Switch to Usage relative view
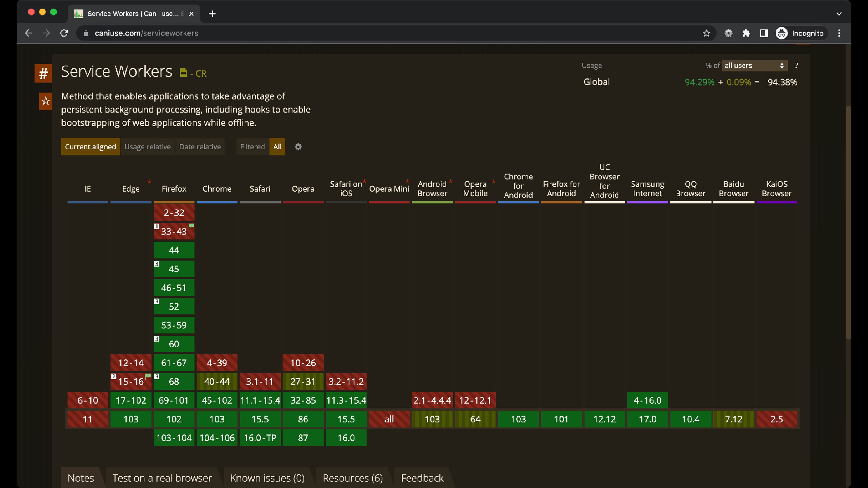The height and width of the screenshot is (488, 868). (x=148, y=147)
